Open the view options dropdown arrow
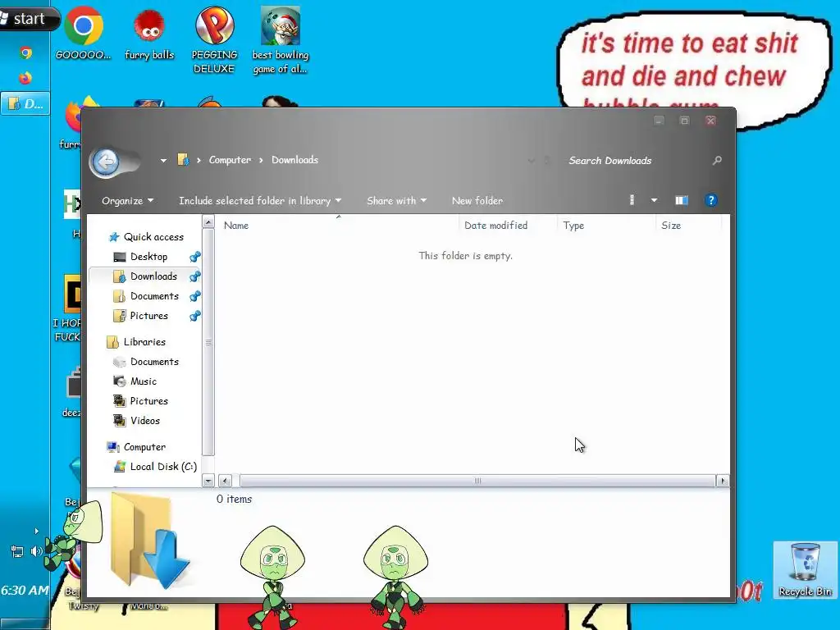This screenshot has height=630, width=840. 654,200
